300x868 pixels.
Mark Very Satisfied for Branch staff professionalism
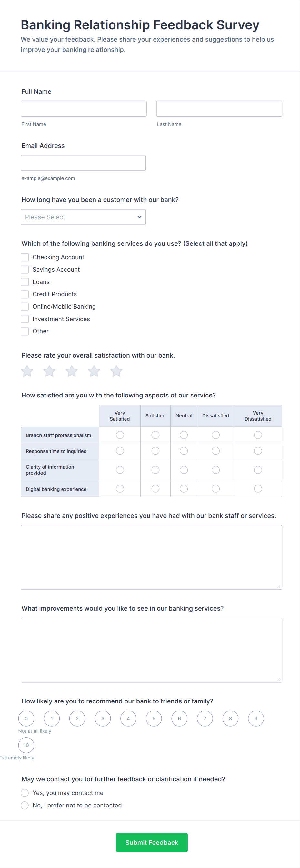pos(119,435)
